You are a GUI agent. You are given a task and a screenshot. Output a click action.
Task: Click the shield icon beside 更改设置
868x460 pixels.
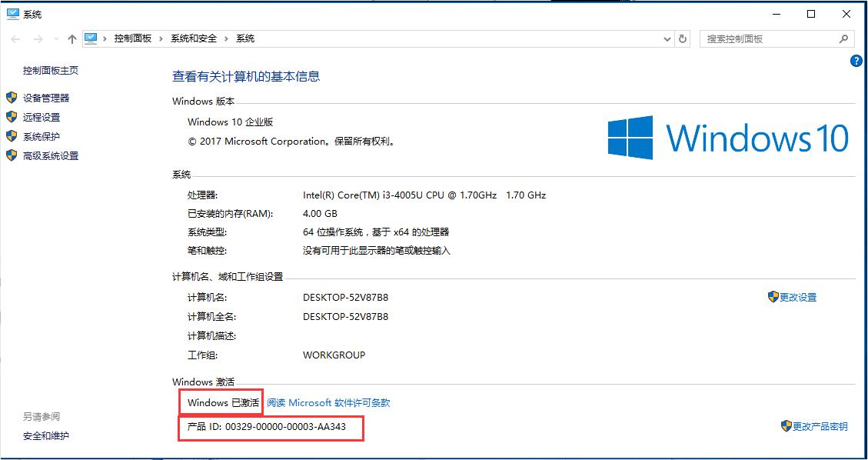[x=773, y=297]
